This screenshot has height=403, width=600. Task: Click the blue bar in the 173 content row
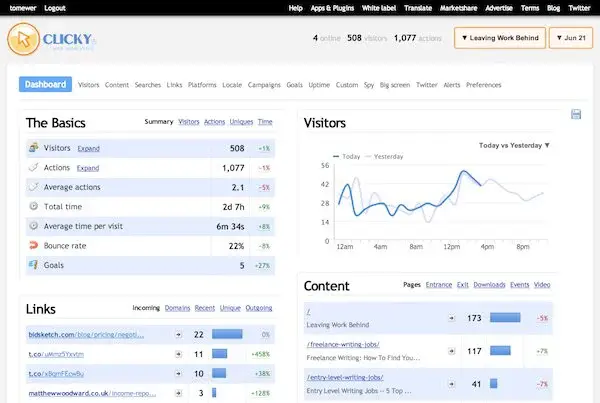pyautogui.click(x=505, y=317)
